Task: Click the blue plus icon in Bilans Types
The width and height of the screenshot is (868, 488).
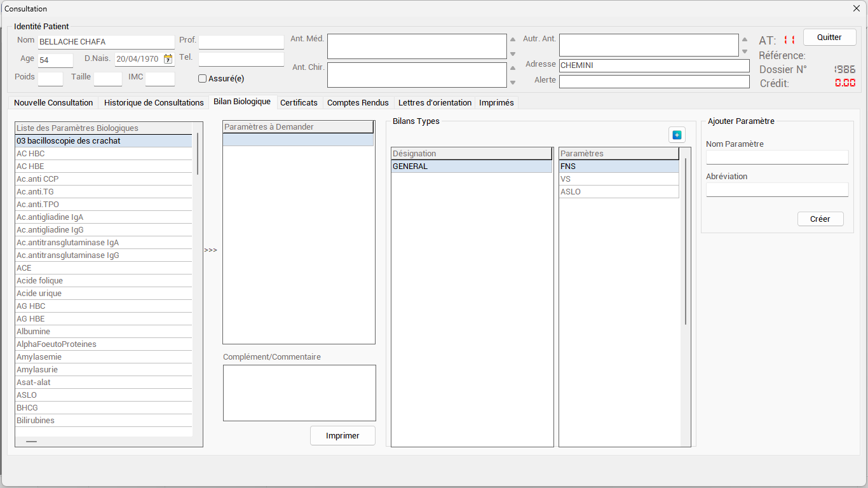Action: tap(677, 135)
